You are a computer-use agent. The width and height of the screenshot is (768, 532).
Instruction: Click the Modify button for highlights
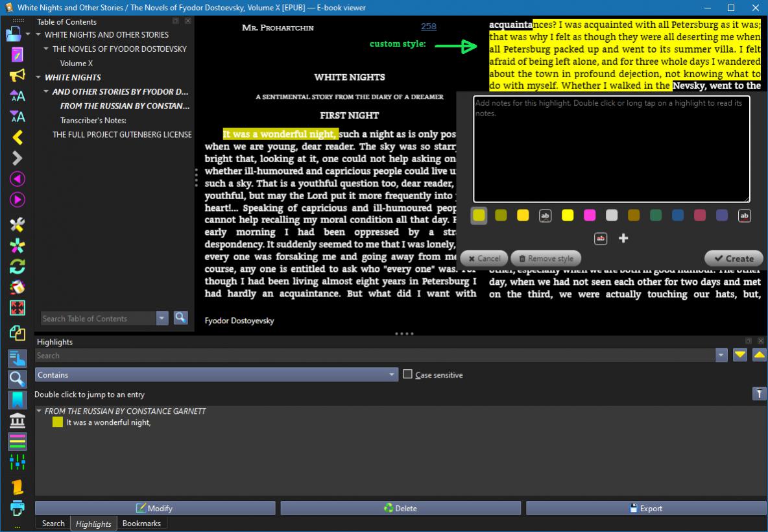pos(155,508)
